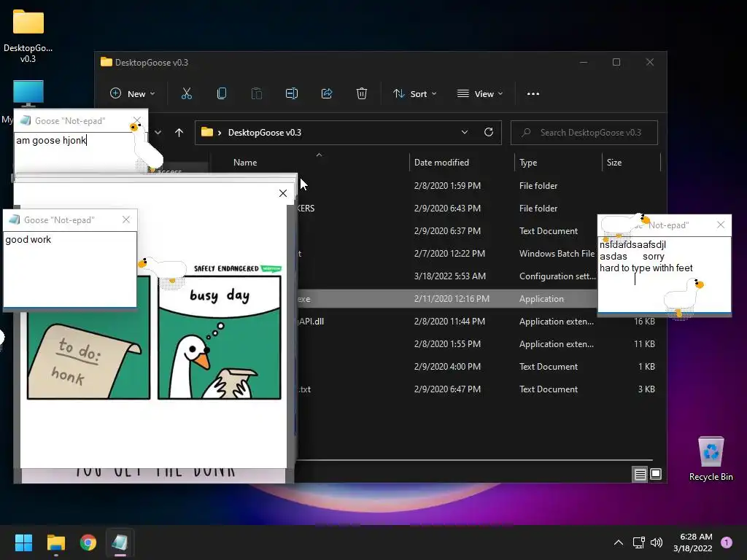Expand recent locations chevron beside Up arrow
This screenshot has width=747, height=560.
158,133
